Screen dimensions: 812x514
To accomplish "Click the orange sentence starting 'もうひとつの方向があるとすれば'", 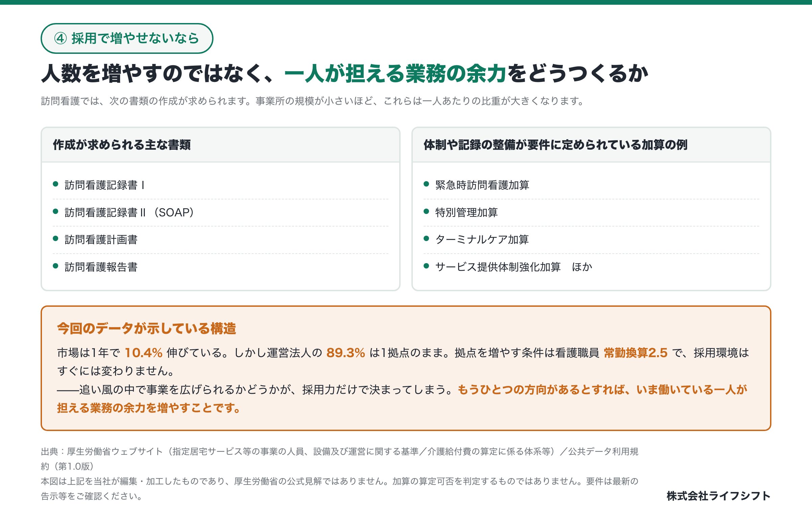I will (402, 399).
